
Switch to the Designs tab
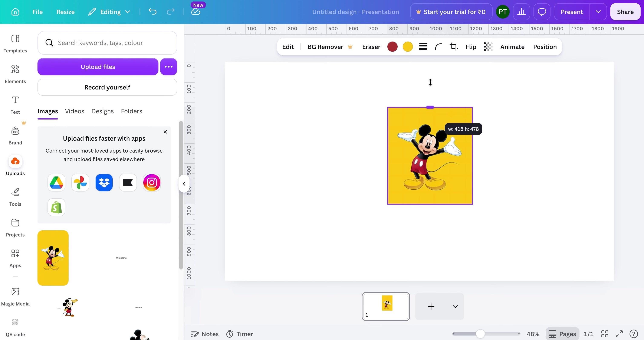102,111
